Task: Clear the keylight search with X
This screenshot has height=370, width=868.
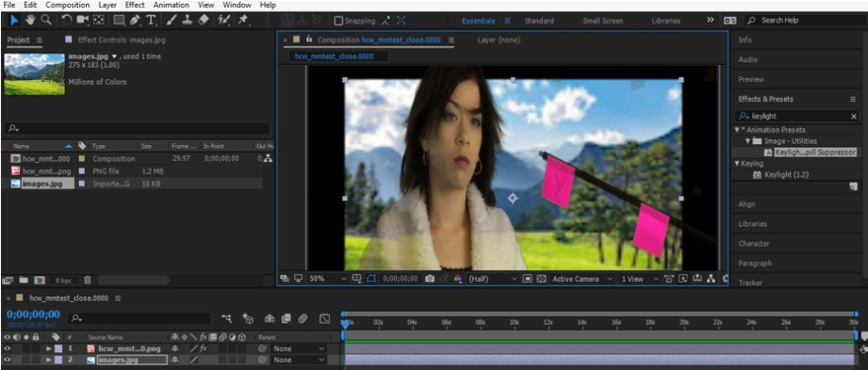Action: click(854, 116)
